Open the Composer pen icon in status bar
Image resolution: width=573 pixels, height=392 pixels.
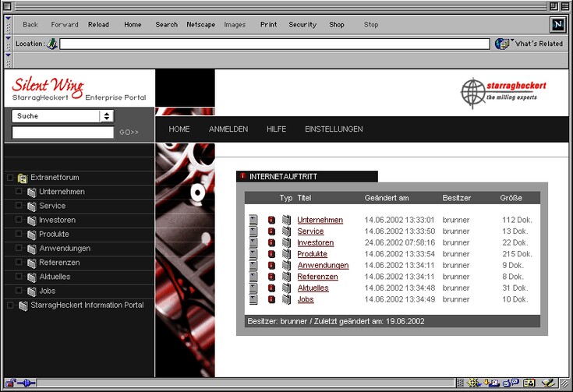pos(548,383)
